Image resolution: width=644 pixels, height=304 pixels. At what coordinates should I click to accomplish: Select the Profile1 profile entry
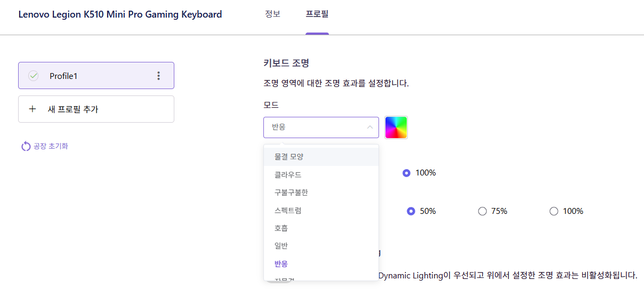96,76
